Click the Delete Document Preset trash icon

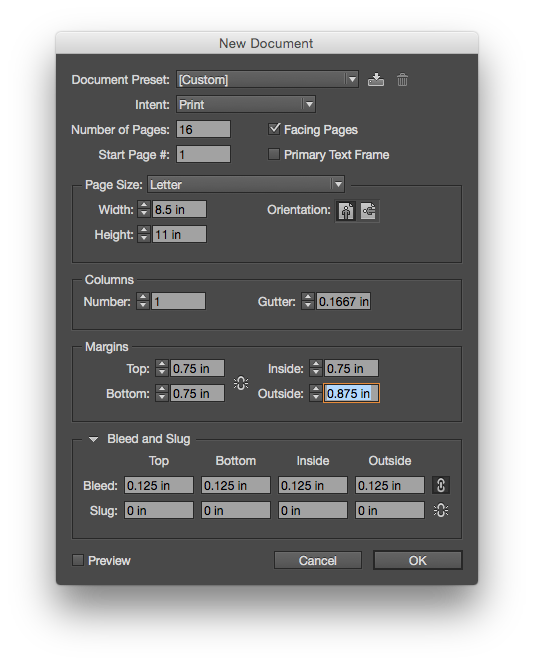(402, 80)
